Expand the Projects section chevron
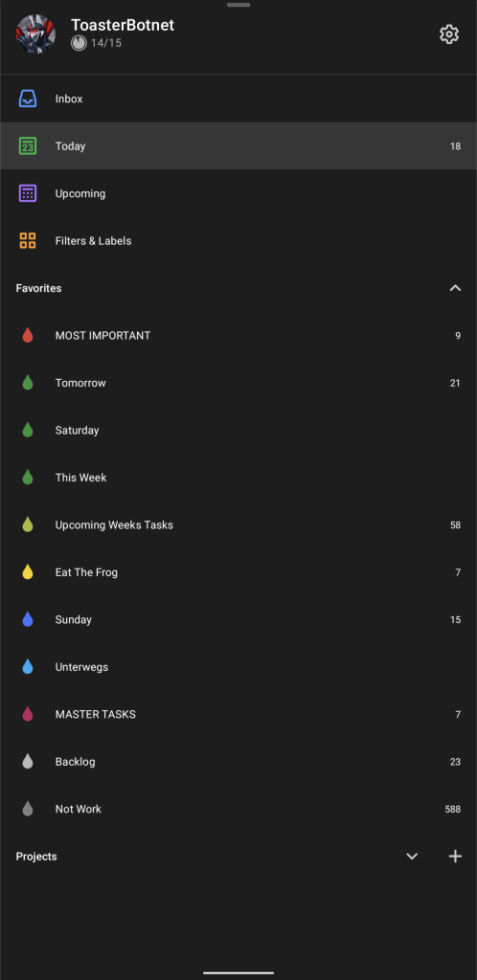The width and height of the screenshot is (477, 980). click(x=411, y=857)
